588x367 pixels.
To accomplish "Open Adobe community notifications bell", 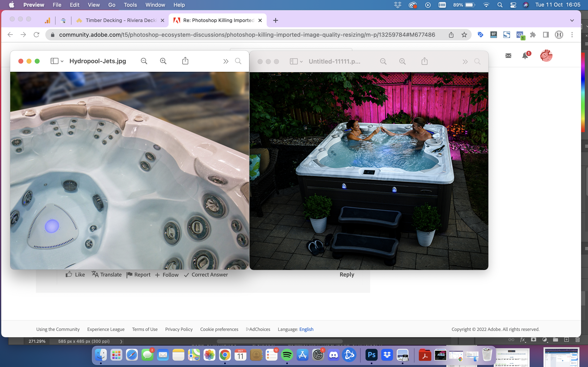I will tap(525, 56).
